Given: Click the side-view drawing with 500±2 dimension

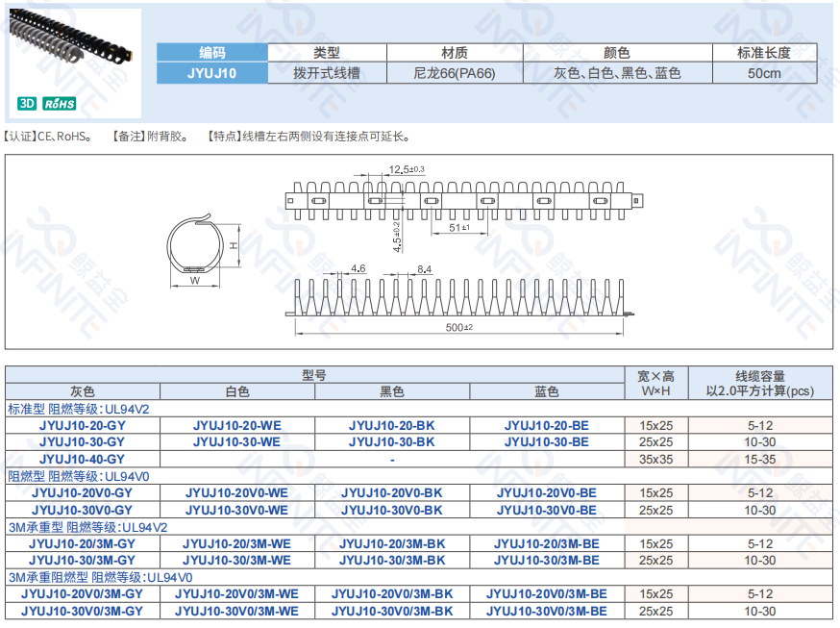Looking at the screenshot, I should coord(460,300).
